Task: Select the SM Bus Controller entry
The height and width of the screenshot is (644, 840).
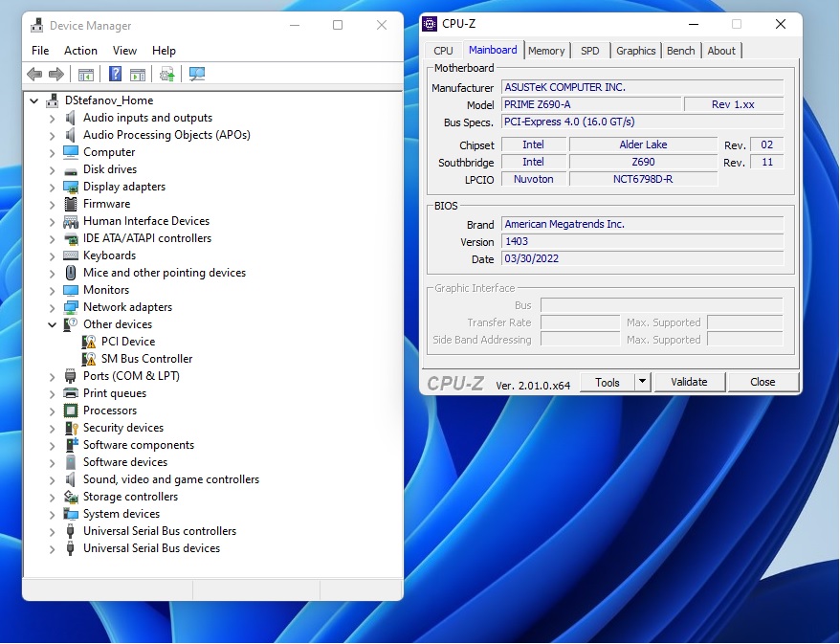Action: point(146,359)
